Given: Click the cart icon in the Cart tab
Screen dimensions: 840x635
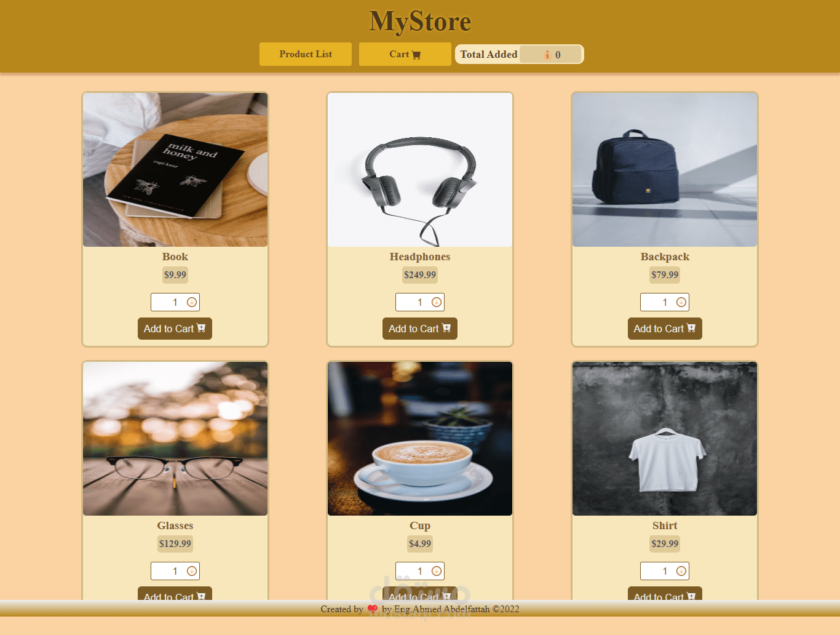Looking at the screenshot, I should [x=416, y=55].
